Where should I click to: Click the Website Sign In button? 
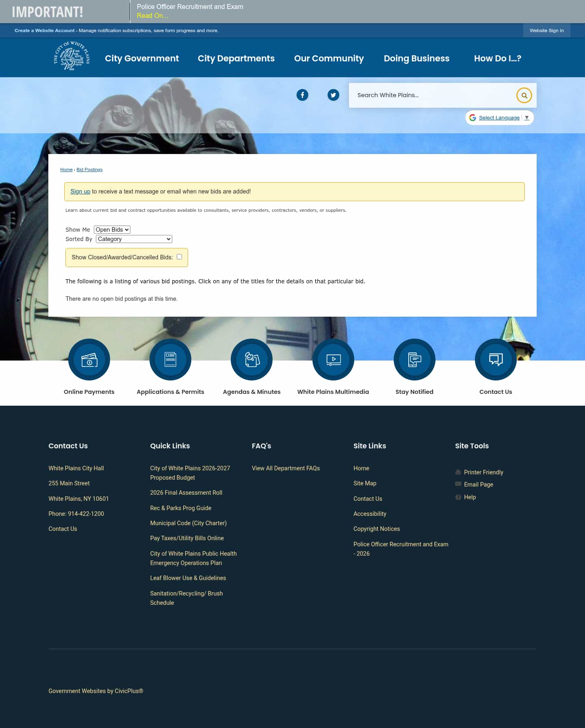click(546, 30)
